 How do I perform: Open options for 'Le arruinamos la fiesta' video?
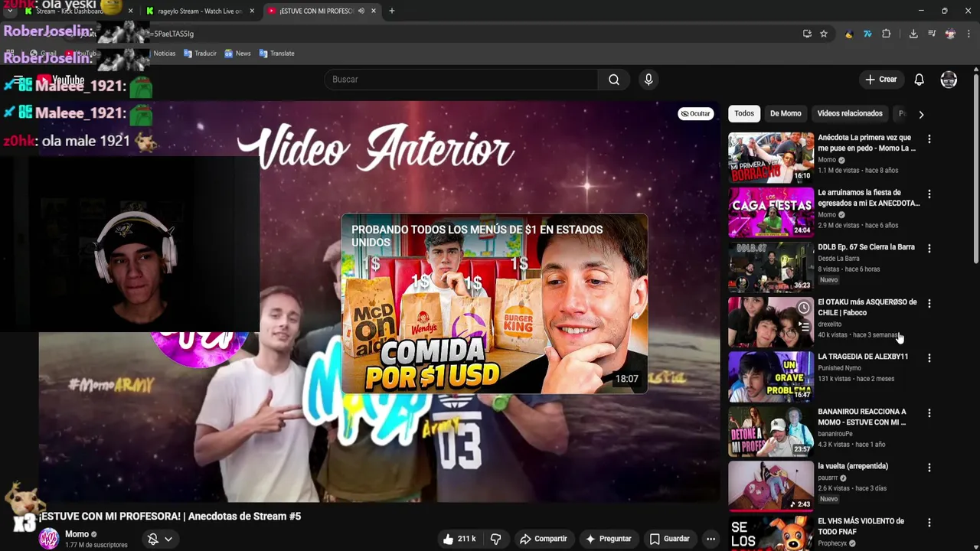pos(929,194)
